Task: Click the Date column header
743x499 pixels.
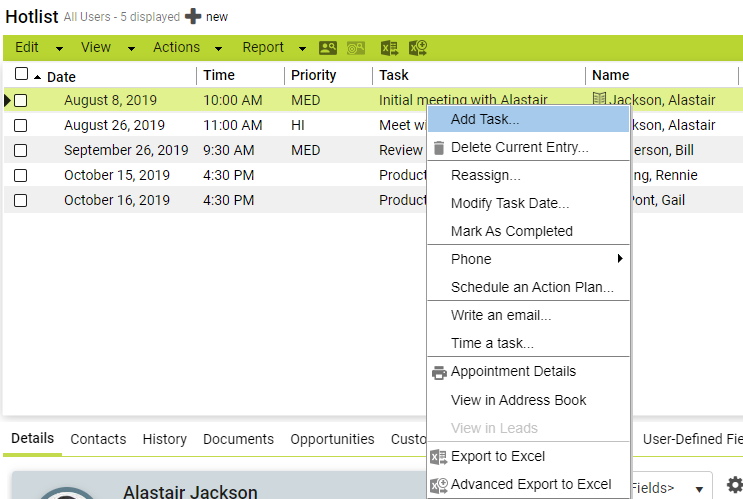Action: [x=61, y=77]
